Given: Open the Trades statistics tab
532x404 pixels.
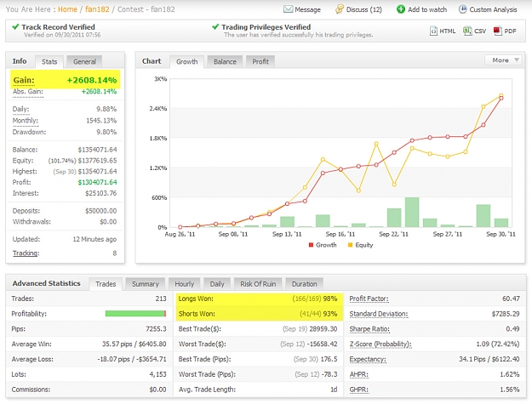Looking at the screenshot, I should coord(106,284).
